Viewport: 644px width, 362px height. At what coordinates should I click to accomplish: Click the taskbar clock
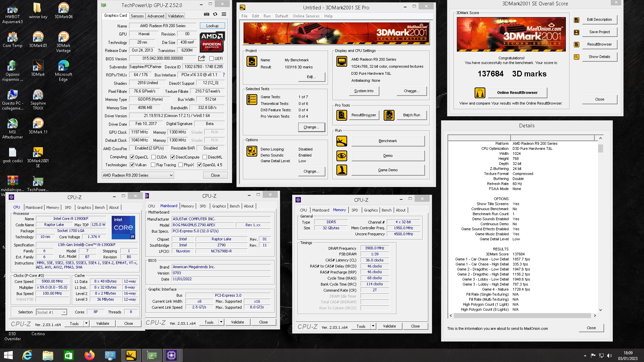click(628, 355)
